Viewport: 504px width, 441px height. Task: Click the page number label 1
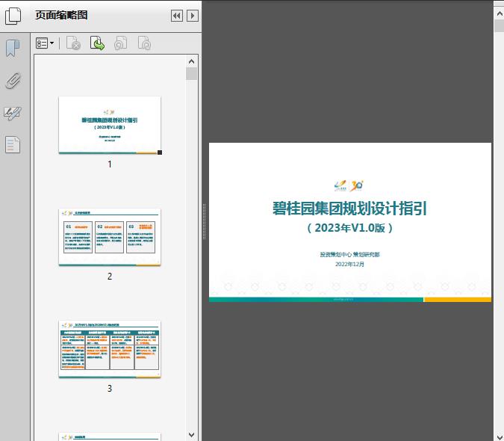click(110, 164)
